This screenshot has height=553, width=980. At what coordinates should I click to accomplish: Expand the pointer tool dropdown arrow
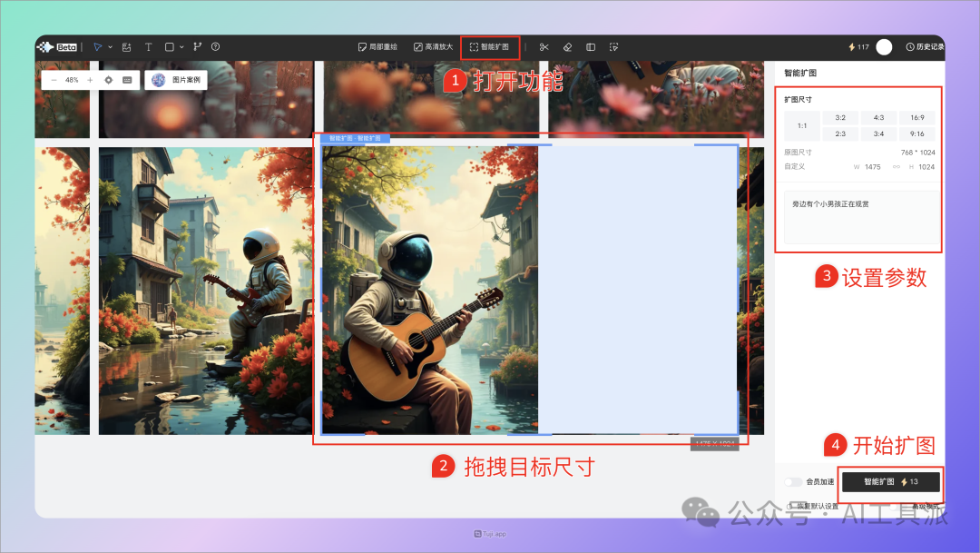pos(110,47)
